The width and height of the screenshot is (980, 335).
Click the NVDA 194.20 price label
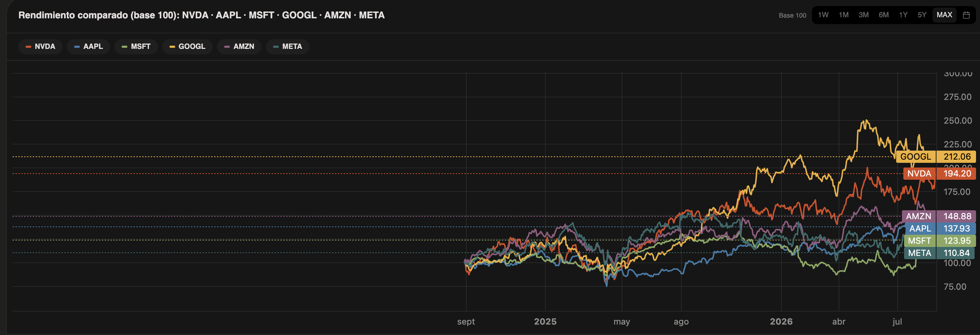pyautogui.click(x=940, y=174)
